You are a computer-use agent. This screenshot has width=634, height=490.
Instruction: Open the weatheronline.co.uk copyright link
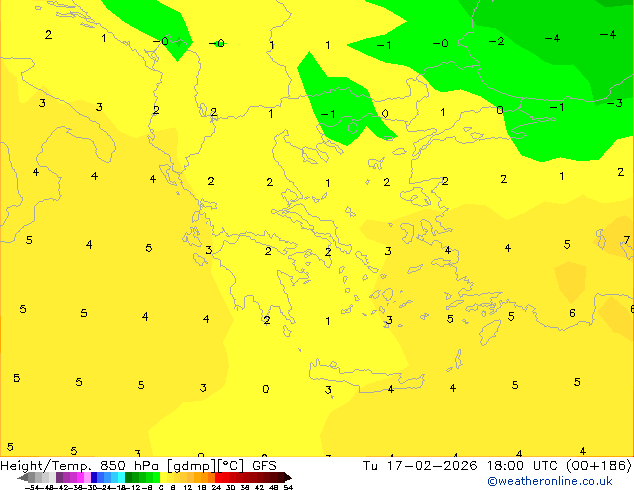point(550,481)
